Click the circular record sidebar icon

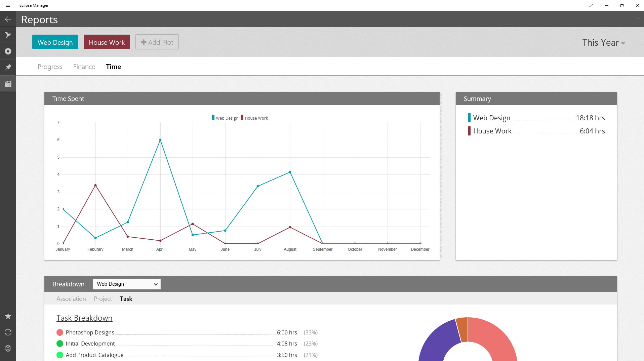pyautogui.click(x=8, y=51)
